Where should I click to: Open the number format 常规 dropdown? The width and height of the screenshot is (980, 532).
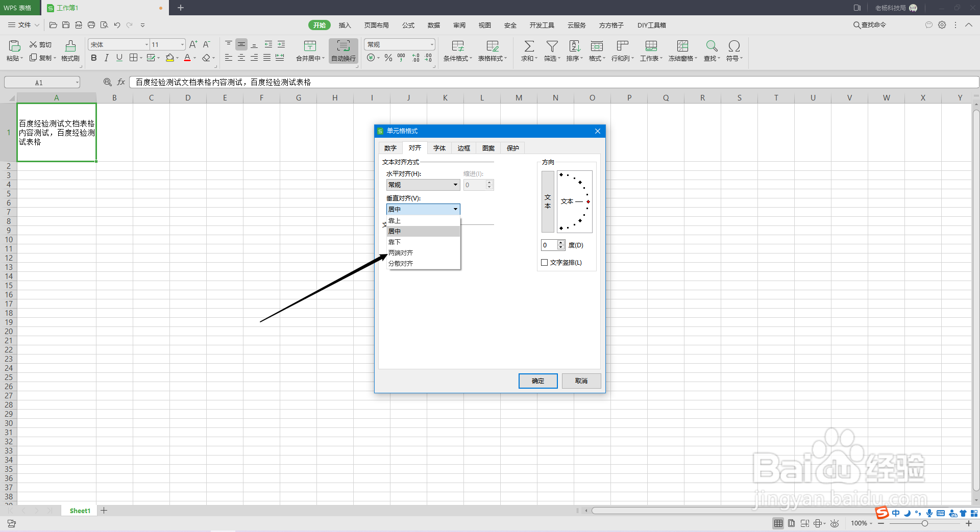432,44
